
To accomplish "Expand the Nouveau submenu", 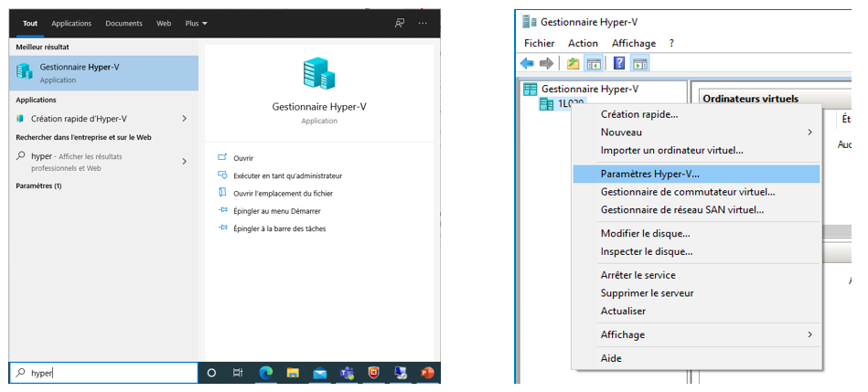I will pos(696,132).
